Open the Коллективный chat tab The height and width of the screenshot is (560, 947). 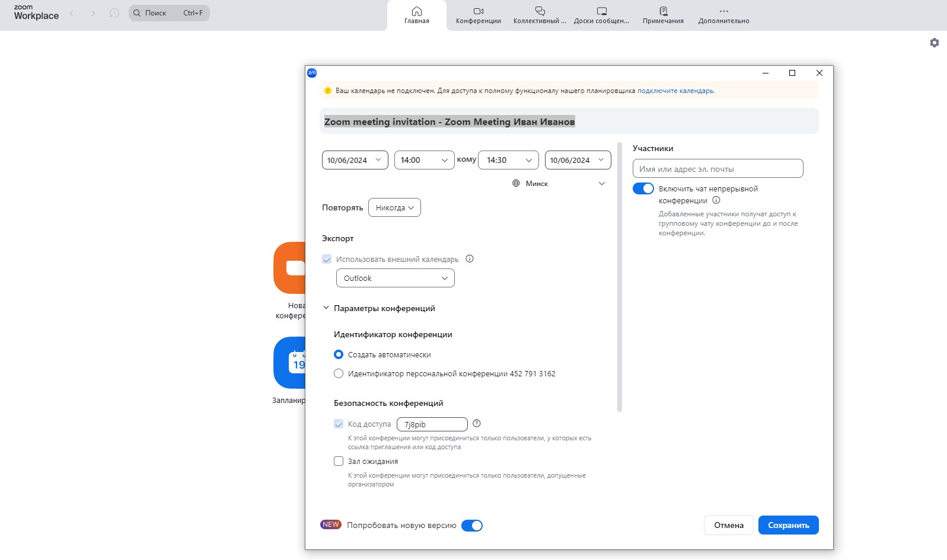coord(540,15)
